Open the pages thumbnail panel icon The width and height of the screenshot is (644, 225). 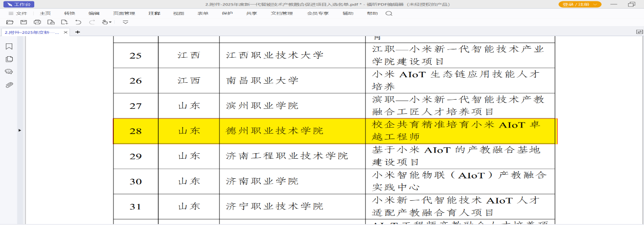click(9, 59)
